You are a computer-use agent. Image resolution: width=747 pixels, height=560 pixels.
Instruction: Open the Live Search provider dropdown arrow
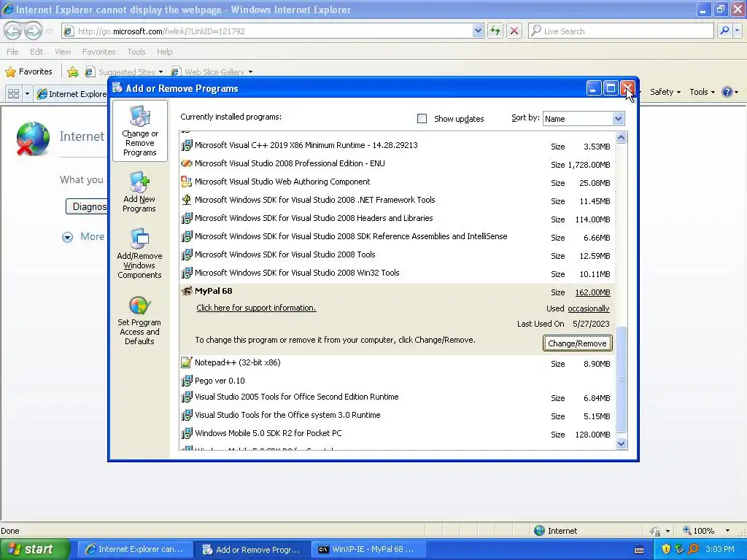(x=738, y=31)
